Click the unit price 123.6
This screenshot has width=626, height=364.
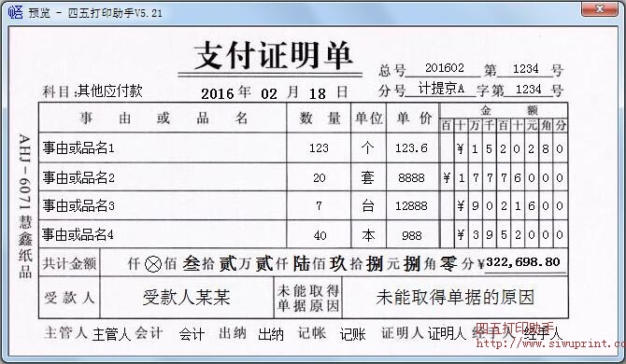click(412, 148)
